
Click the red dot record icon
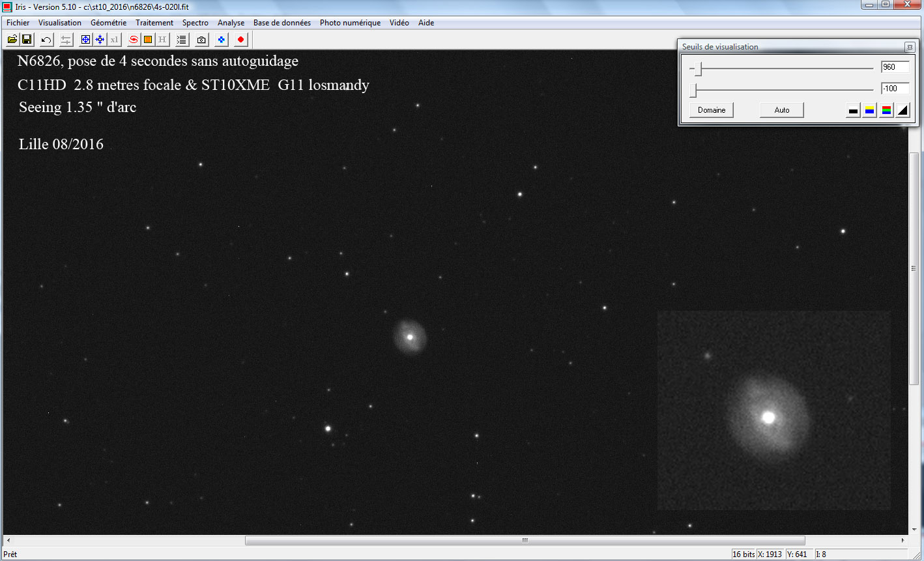click(x=241, y=40)
